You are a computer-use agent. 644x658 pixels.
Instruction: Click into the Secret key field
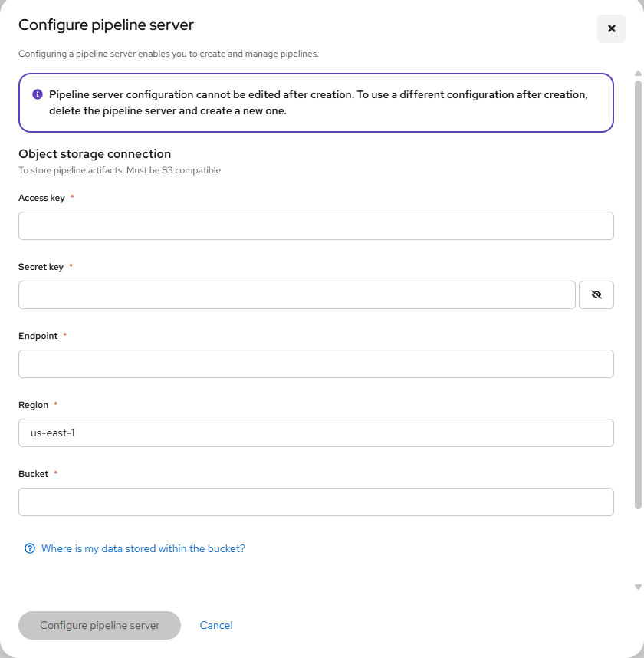[297, 294]
